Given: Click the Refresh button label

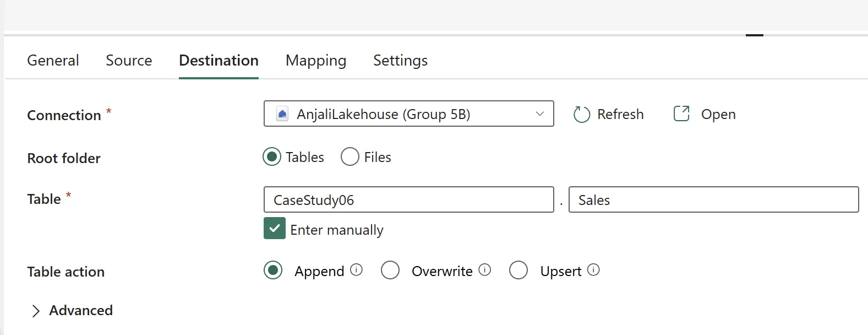Looking at the screenshot, I should tap(620, 114).
